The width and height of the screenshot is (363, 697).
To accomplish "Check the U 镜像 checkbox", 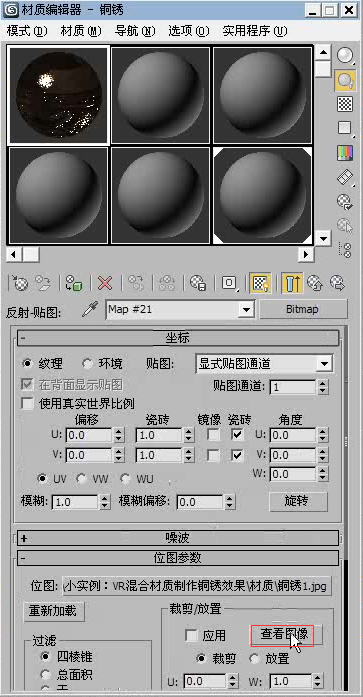I will pos(214,435).
